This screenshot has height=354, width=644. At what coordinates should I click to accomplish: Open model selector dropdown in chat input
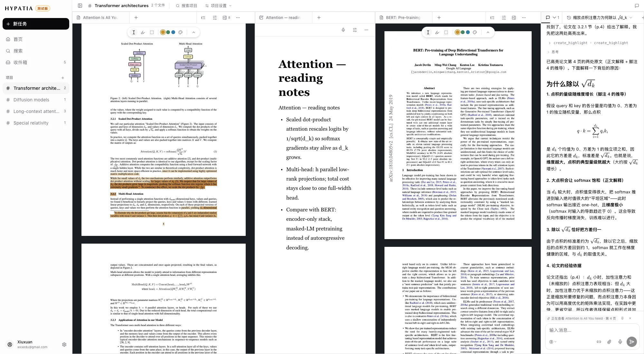pos(553,342)
